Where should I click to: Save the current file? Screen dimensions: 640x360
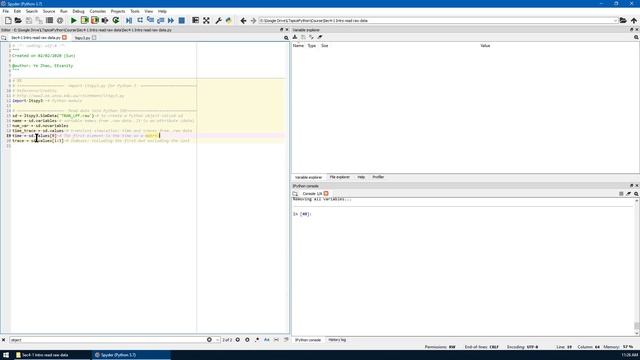coord(29,20)
